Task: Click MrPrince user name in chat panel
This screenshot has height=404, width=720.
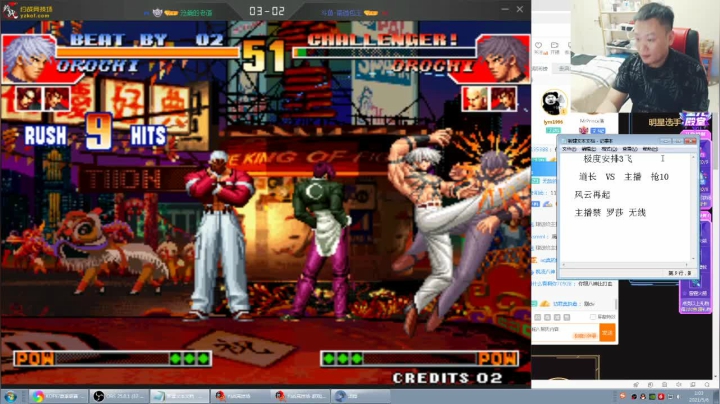Action: [x=592, y=121]
